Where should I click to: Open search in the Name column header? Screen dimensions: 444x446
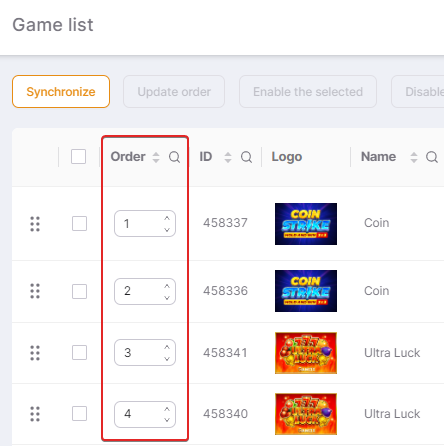click(432, 157)
